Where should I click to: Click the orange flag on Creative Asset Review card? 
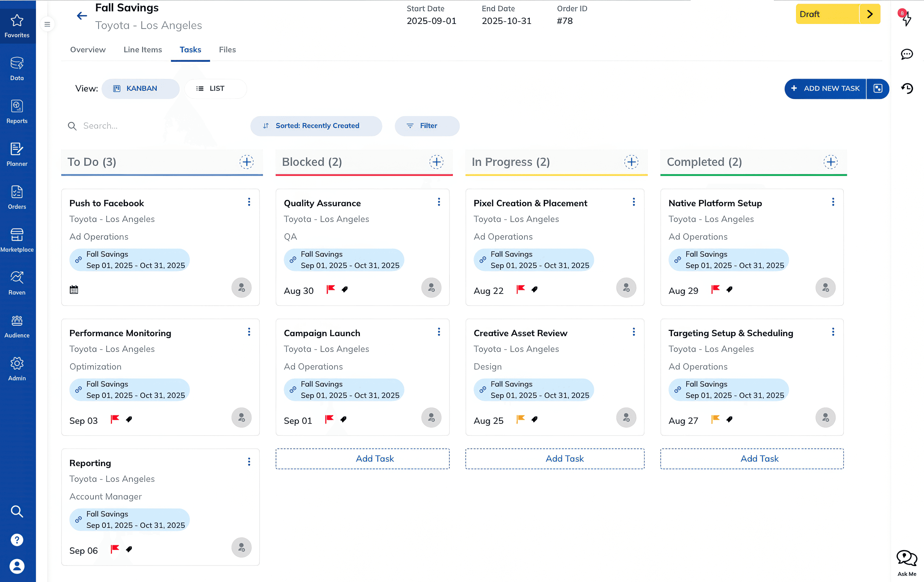coord(520,419)
